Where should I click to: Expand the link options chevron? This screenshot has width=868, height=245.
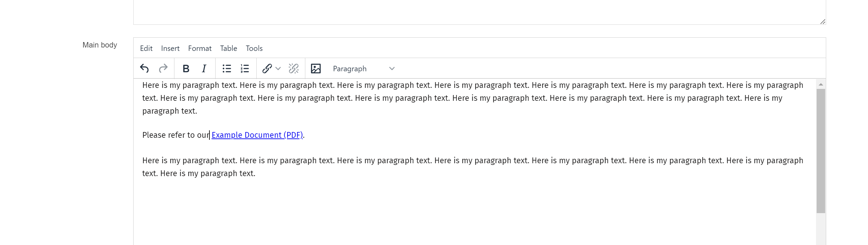[278, 69]
